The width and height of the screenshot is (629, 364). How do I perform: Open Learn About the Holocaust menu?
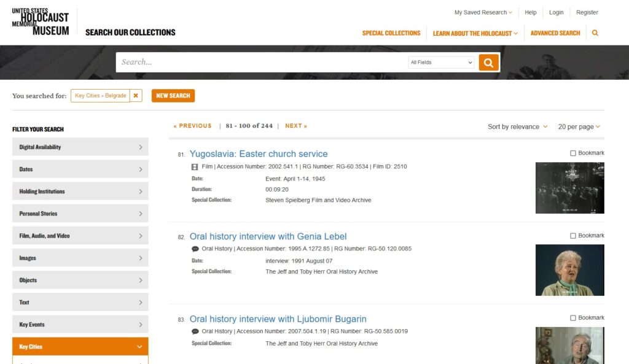[475, 33]
